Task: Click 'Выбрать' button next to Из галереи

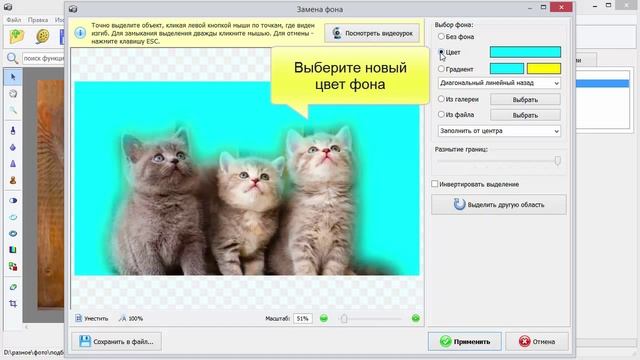Action: pyautogui.click(x=525, y=99)
